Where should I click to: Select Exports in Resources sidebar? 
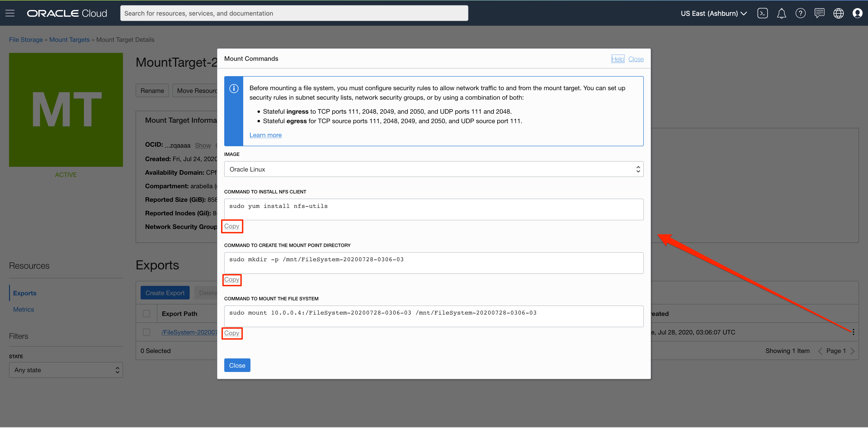click(25, 293)
